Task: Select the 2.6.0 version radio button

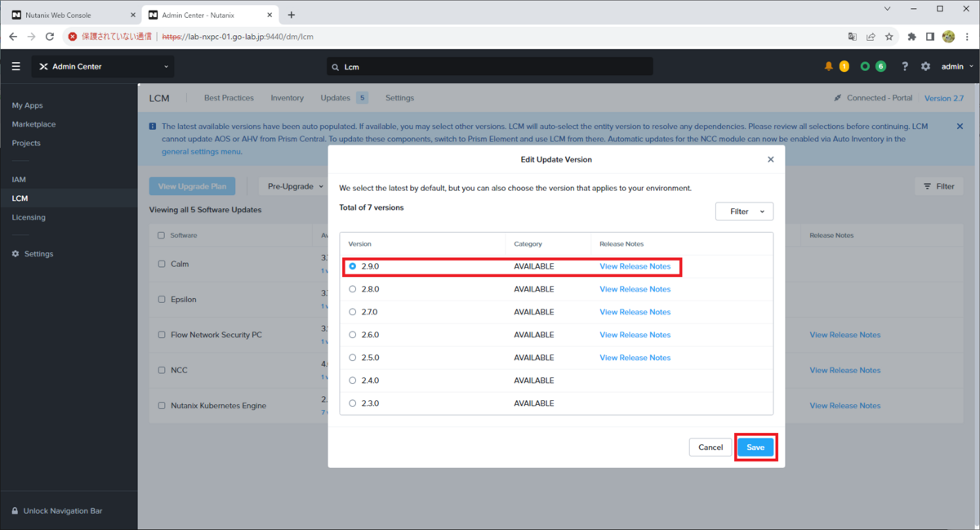Action: point(353,335)
